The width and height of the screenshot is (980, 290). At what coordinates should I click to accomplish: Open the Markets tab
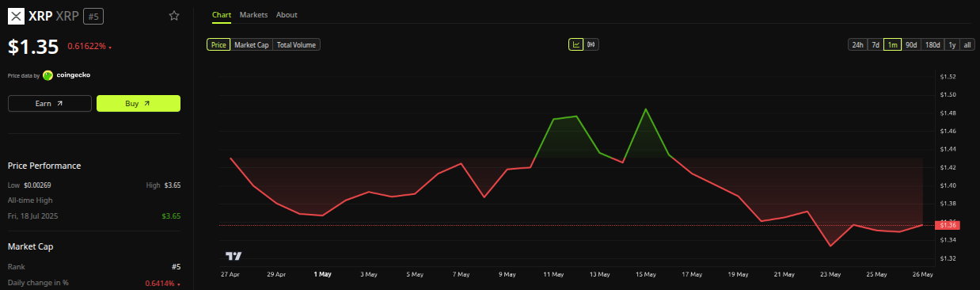tap(253, 15)
